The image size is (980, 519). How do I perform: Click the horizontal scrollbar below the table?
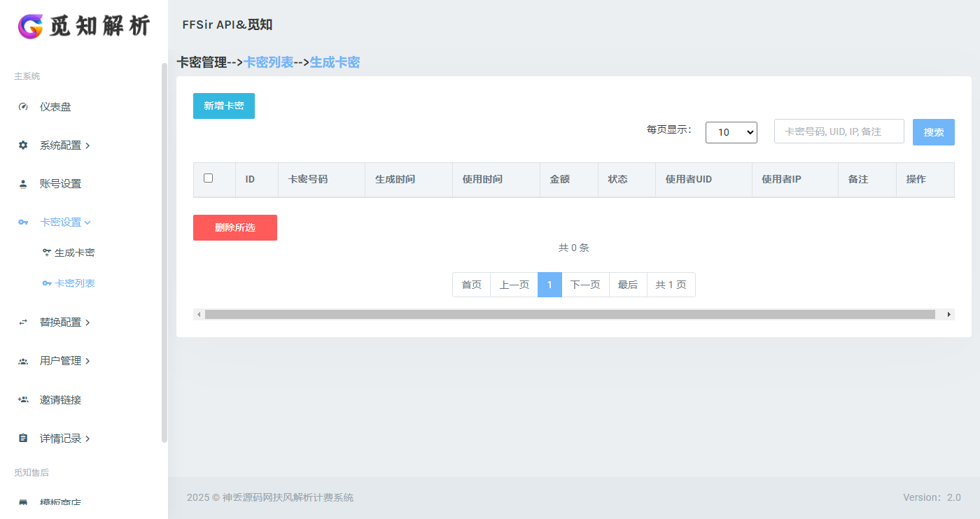pyautogui.click(x=574, y=314)
